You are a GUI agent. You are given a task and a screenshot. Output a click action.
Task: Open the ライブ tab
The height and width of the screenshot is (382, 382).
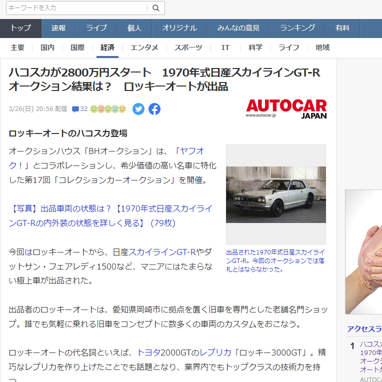pos(97,28)
